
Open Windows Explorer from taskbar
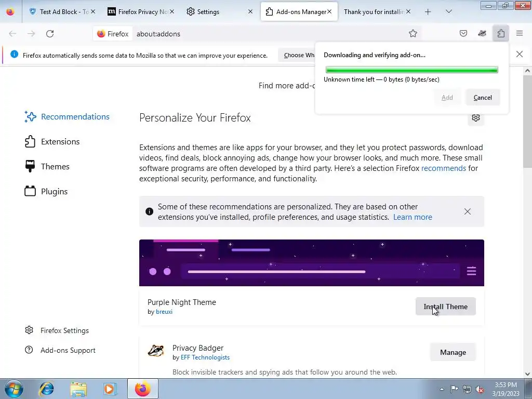pyautogui.click(x=78, y=389)
